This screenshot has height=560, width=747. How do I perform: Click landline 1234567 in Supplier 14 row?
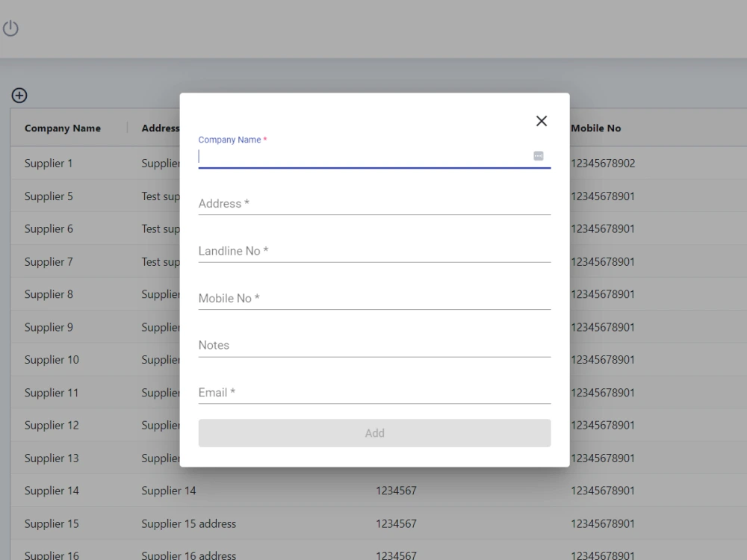click(397, 491)
